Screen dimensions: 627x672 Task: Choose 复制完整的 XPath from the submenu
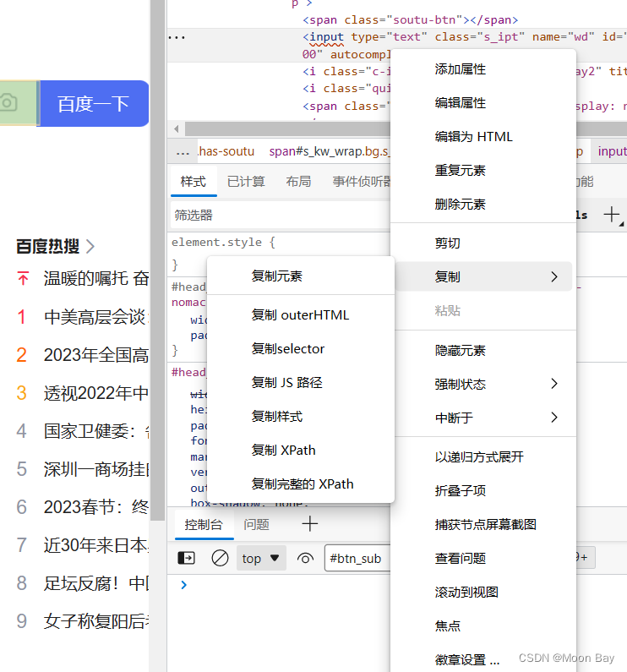click(301, 484)
